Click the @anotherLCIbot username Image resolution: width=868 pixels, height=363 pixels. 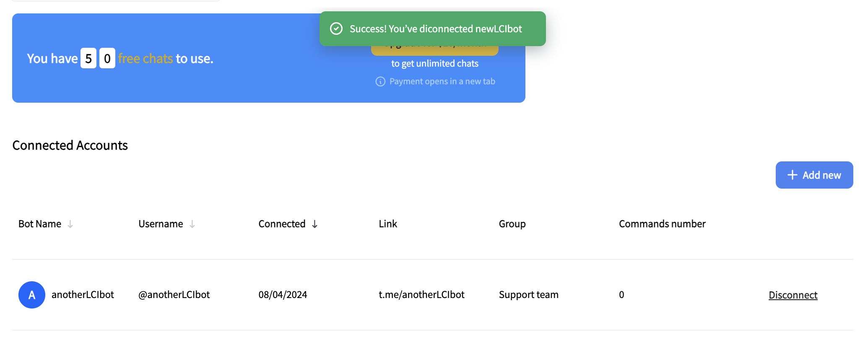[174, 295]
